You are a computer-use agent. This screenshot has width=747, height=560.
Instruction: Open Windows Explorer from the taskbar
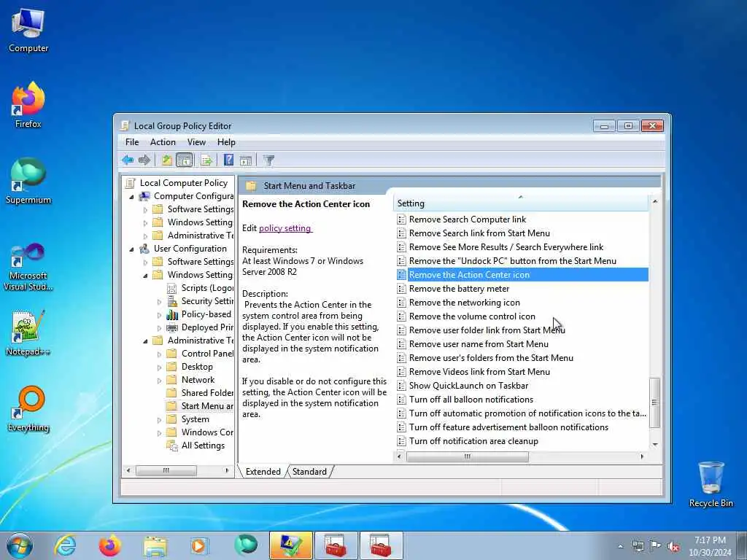[x=155, y=545]
